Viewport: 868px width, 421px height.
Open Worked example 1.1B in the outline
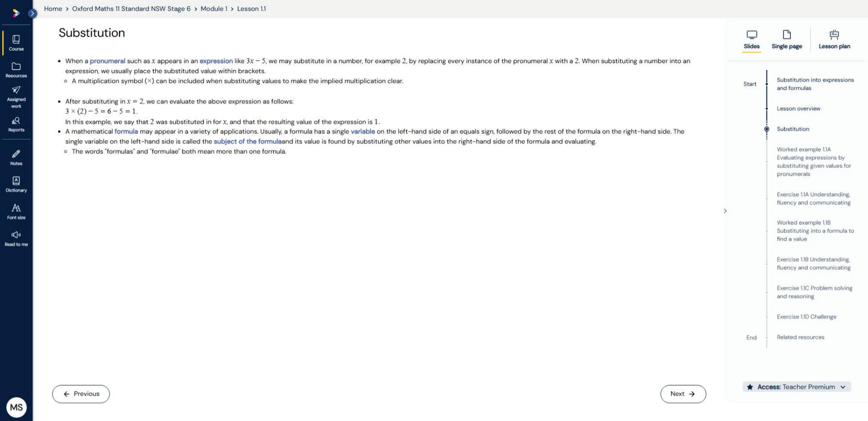815,231
